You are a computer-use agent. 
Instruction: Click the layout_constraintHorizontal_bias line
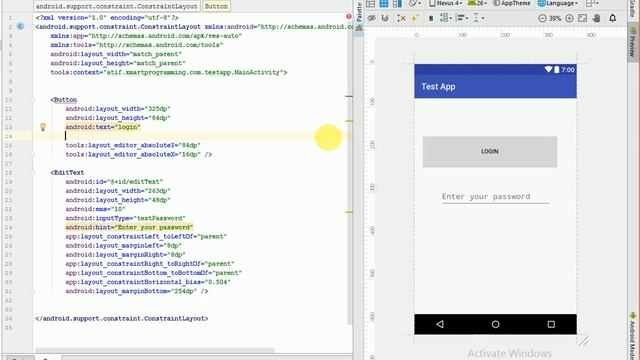click(148, 282)
